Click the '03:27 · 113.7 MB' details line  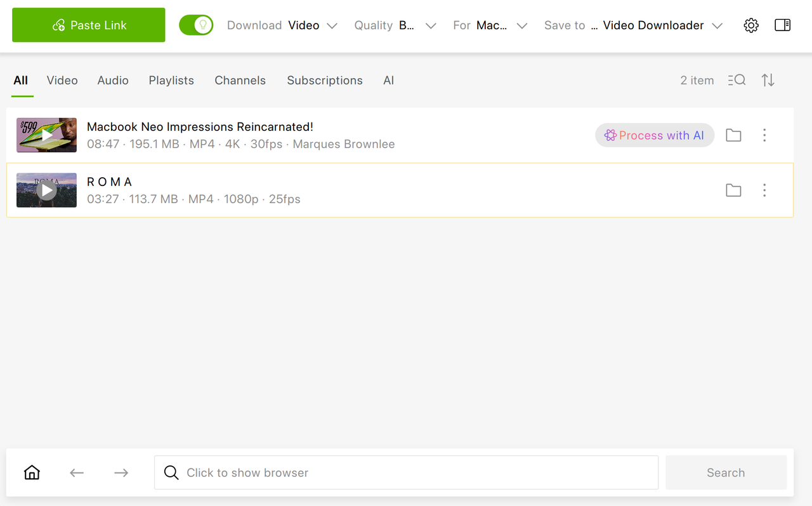[x=193, y=199]
